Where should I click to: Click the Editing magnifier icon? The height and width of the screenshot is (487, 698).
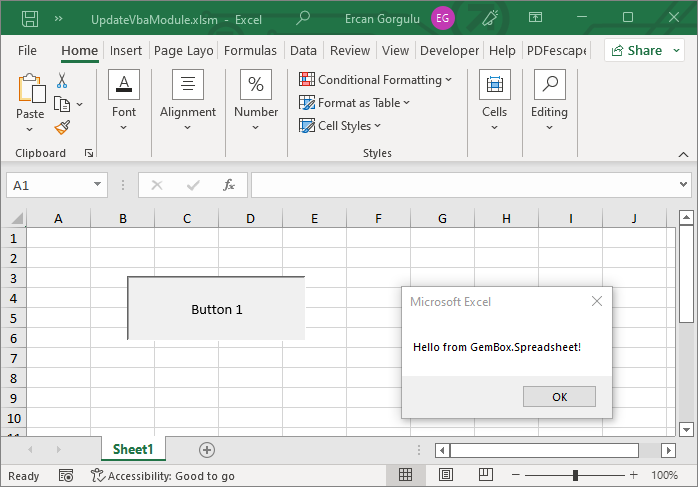pyautogui.click(x=549, y=85)
